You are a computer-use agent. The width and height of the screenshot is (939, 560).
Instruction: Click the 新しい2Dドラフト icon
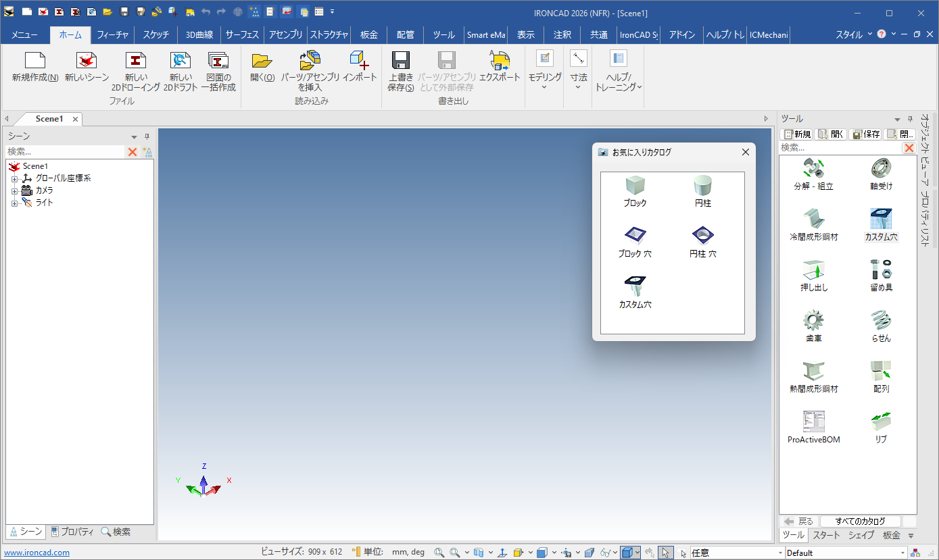point(180,60)
